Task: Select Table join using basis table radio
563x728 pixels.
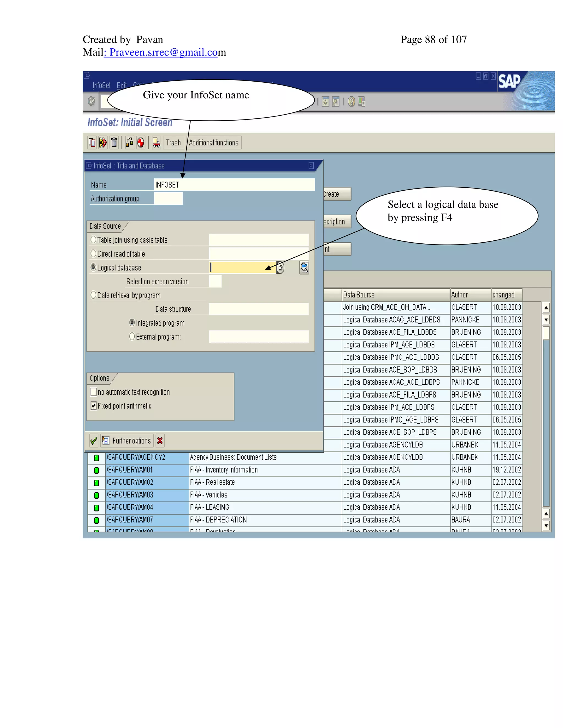Action: [93, 240]
